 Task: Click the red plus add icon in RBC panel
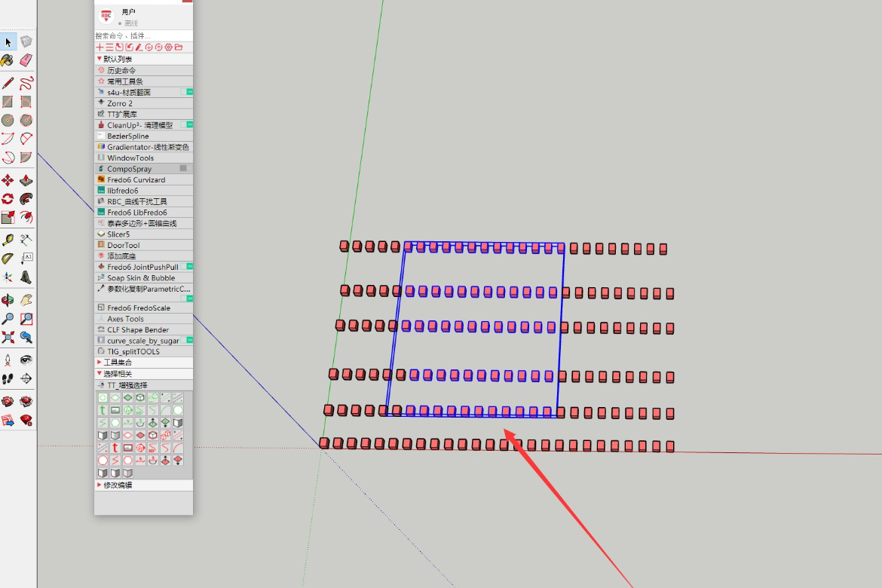pos(100,47)
